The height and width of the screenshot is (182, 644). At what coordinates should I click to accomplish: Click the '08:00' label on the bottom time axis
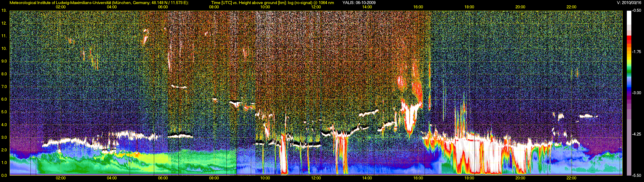(214, 178)
